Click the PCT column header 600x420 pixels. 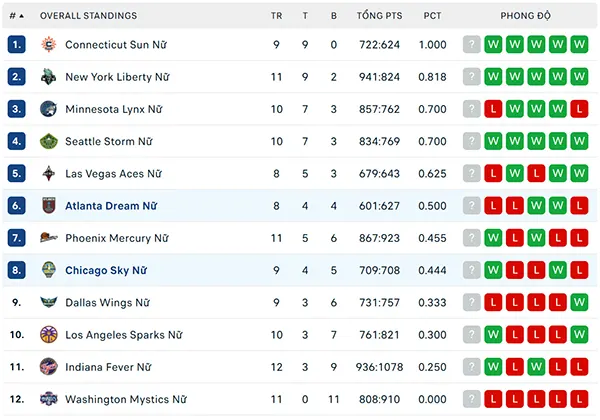(432, 16)
